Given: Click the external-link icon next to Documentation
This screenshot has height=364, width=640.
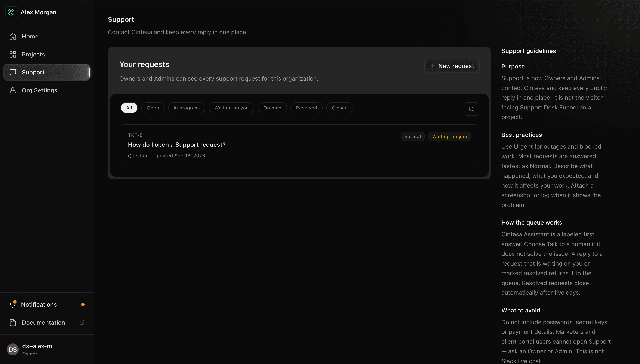Looking at the screenshot, I should [x=82, y=323].
